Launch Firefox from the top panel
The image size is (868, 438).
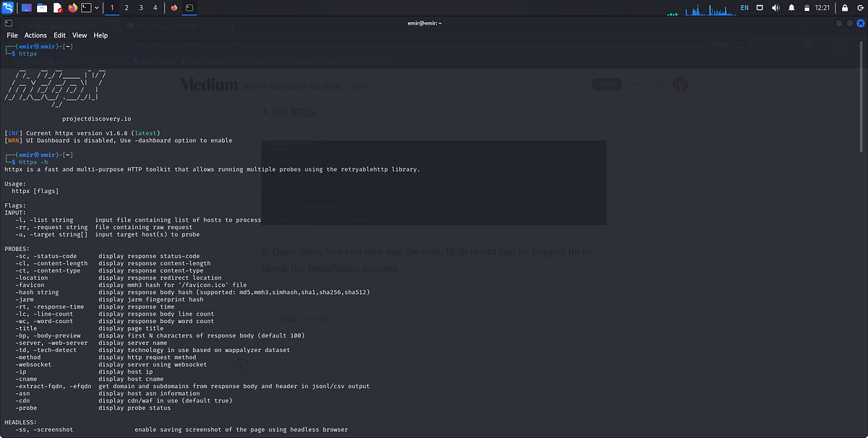tap(72, 8)
